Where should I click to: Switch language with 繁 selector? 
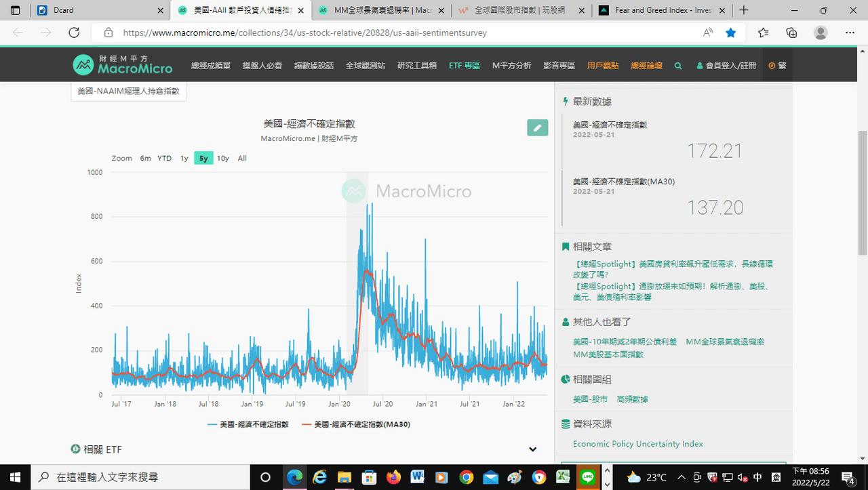777,66
